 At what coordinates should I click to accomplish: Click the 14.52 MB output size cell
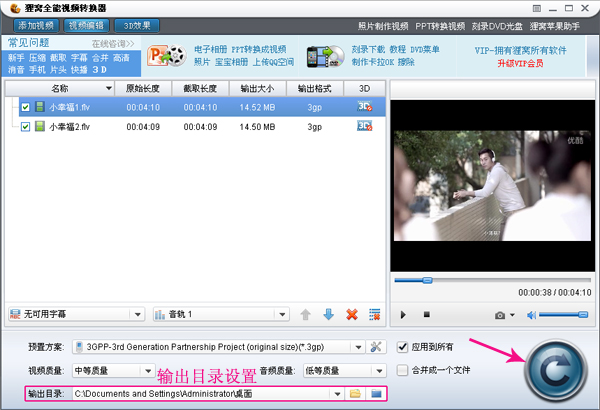pyautogui.click(x=257, y=108)
